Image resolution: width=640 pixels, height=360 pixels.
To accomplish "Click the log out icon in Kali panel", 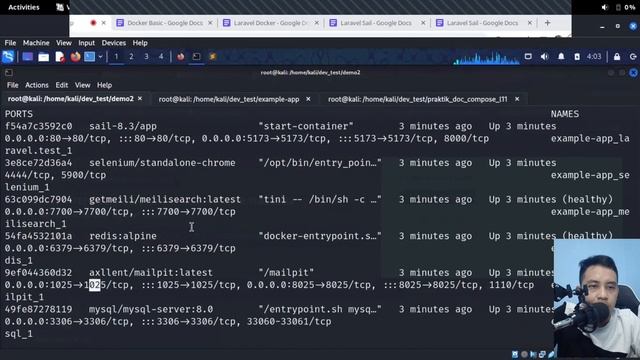I will tap(633, 57).
